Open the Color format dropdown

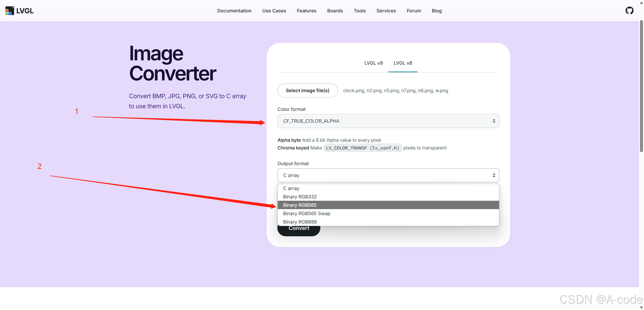(x=388, y=121)
